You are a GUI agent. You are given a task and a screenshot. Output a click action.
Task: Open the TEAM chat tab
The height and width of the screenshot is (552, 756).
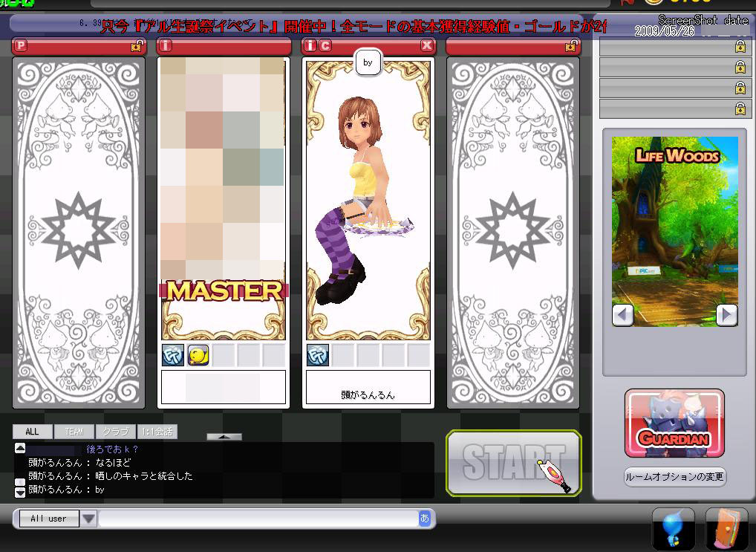pos(74,432)
